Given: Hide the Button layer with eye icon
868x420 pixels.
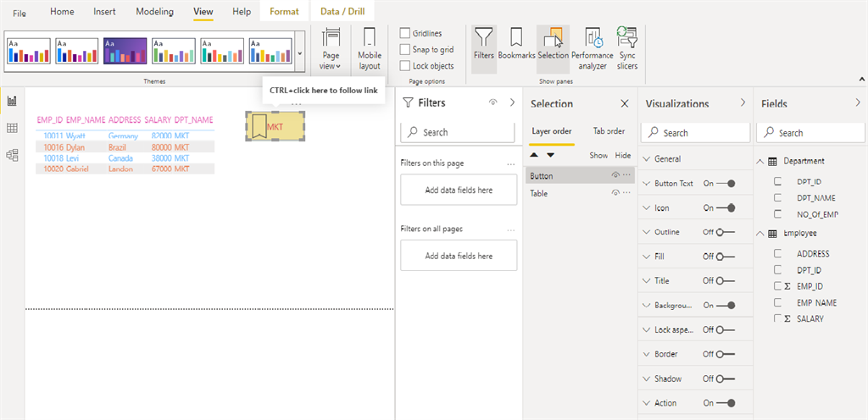Looking at the screenshot, I should 615,175.
